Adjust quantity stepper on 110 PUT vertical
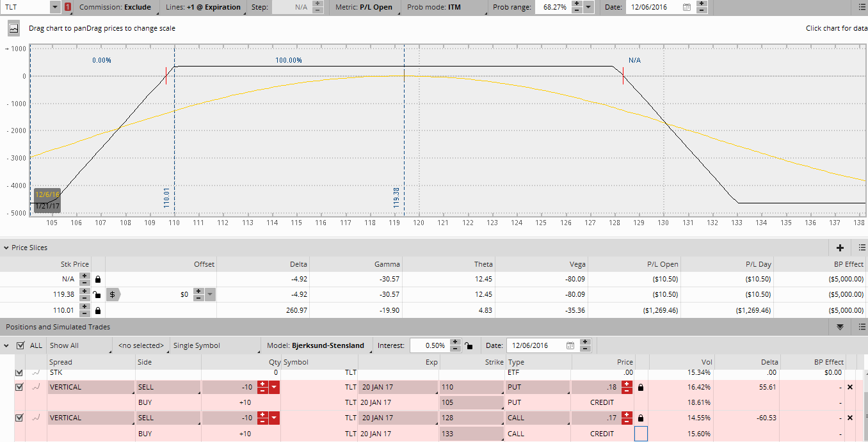The height and width of the screenshot is (442, 868). click(x=262, y=387)
